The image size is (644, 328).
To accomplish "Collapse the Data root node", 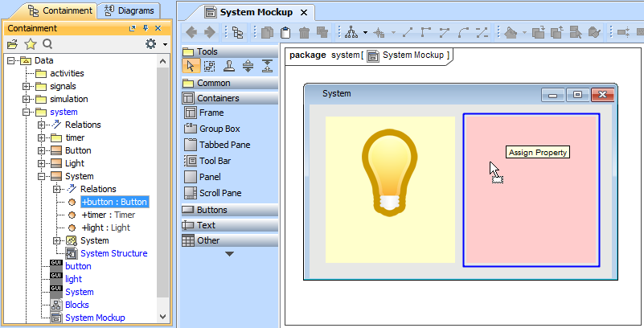I will 10,60.
